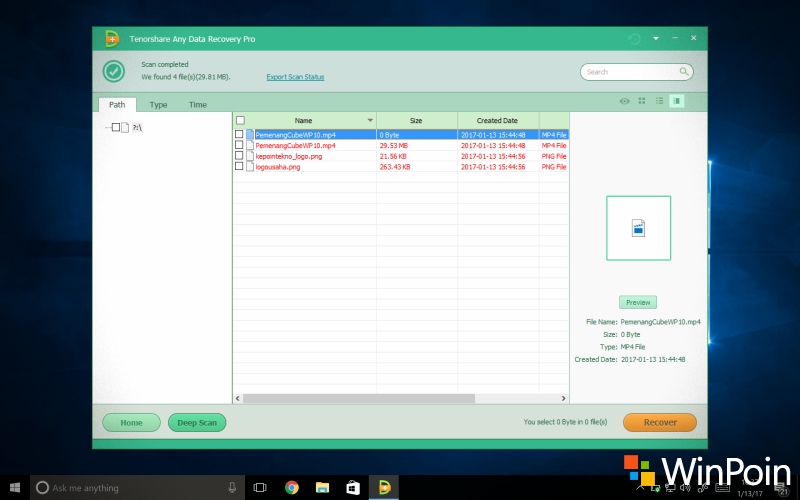Sort by the Size column header
Screen dimensions: 800x500
pyautogui.click(x=416, y=120)
